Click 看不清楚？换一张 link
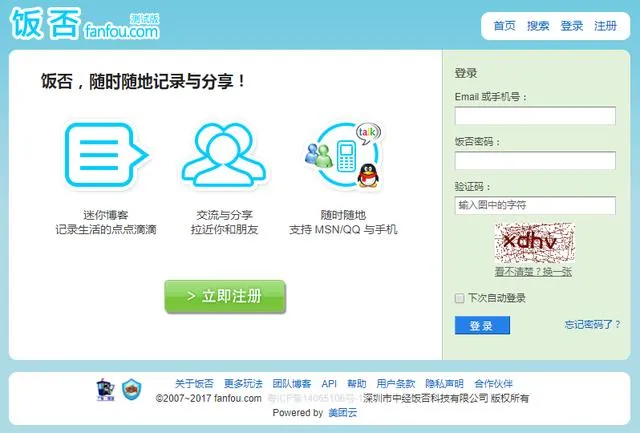This screenshot has height=433, width=640. point(533,272)
